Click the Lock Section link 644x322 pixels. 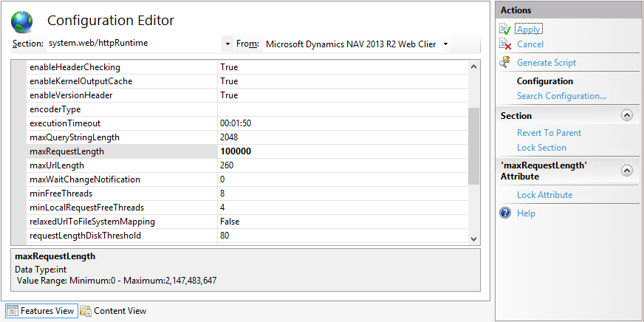click(x=541, y=148)
